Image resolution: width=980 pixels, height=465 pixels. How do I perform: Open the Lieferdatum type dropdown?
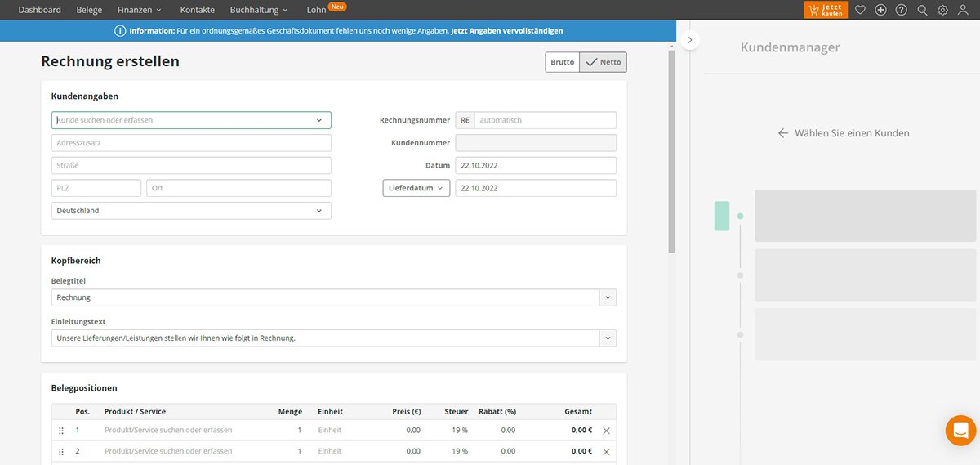[416, 188]
